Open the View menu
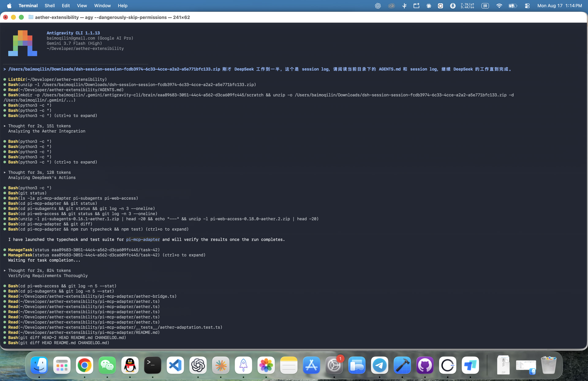This screenshot has width=588, height=381. point(82,6)
